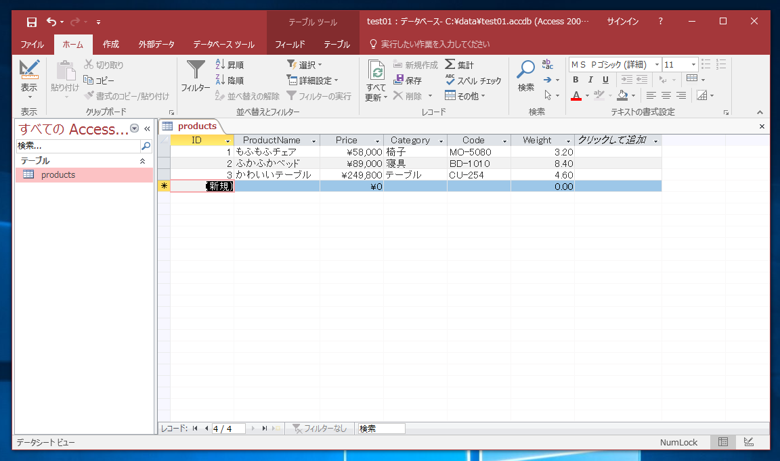Center align text
This screenshot has width=780, height=461.
[666, 95]
